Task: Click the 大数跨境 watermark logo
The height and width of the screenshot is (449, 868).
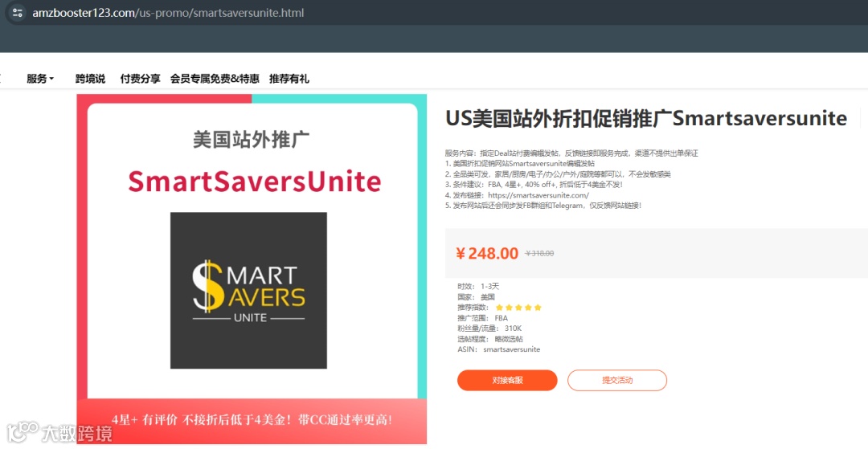Action: point(59,432)
